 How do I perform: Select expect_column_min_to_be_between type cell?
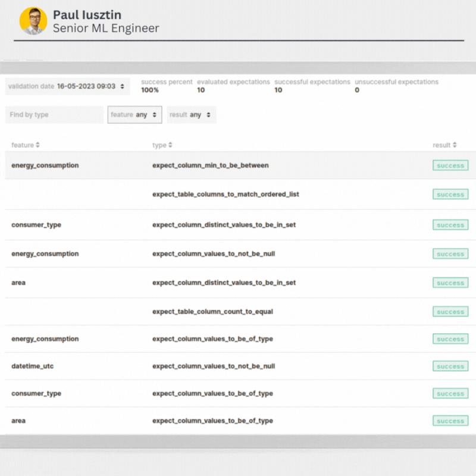click(x=211, y=165)
